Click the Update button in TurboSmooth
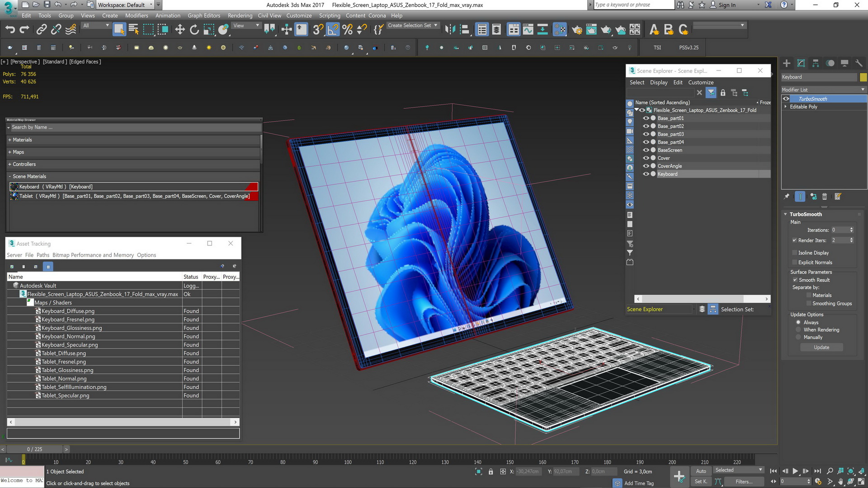868x488 pixels. pos(821,347)
